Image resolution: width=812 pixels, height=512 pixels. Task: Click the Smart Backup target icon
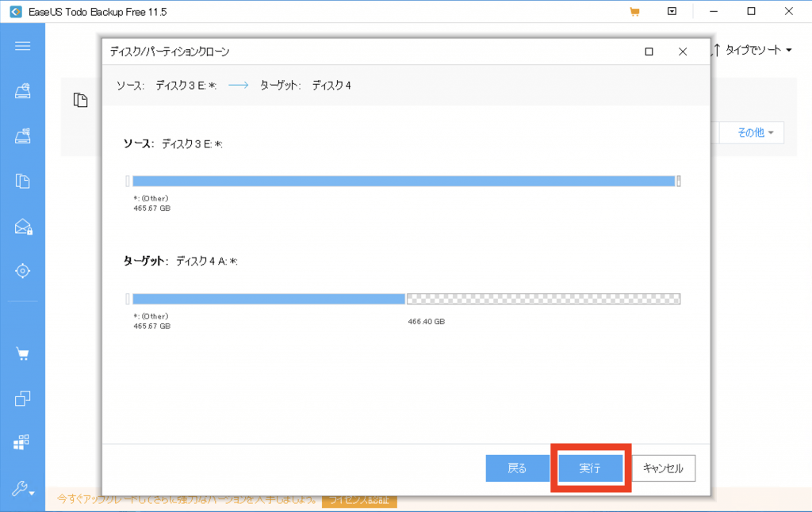pyautogui.click(x=22, y=271)
